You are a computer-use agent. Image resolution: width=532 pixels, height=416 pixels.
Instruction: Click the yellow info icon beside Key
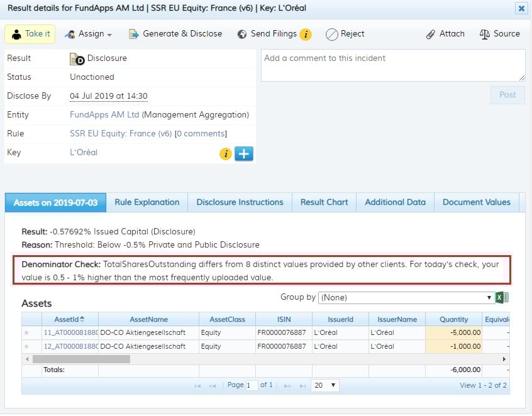[226, 153]
